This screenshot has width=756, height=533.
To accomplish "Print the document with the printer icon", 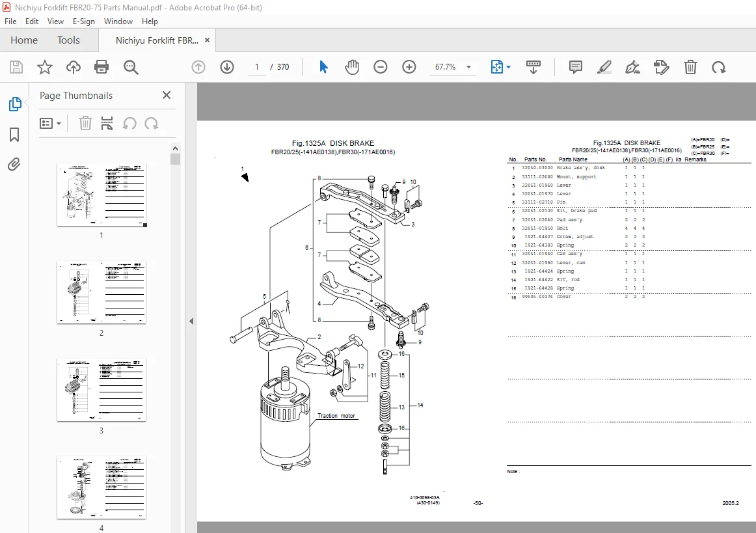I will (x=101, y=67).
